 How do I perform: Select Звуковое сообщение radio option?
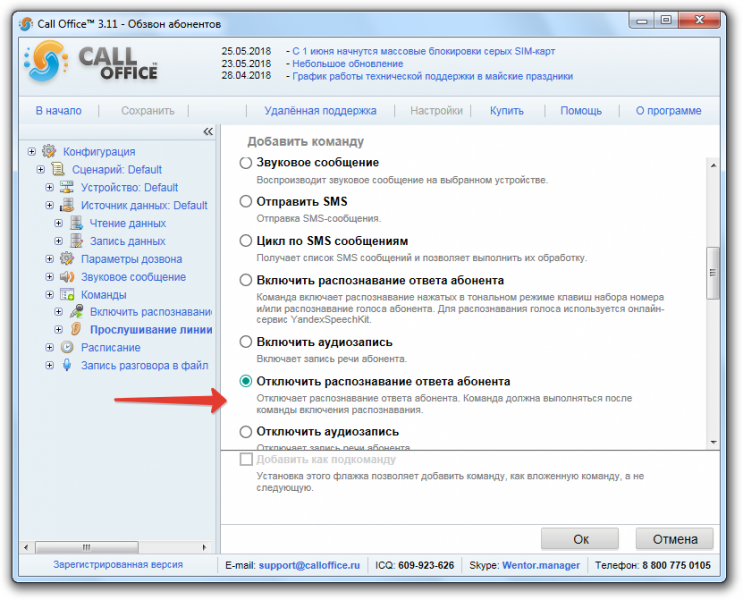point(245,163)
